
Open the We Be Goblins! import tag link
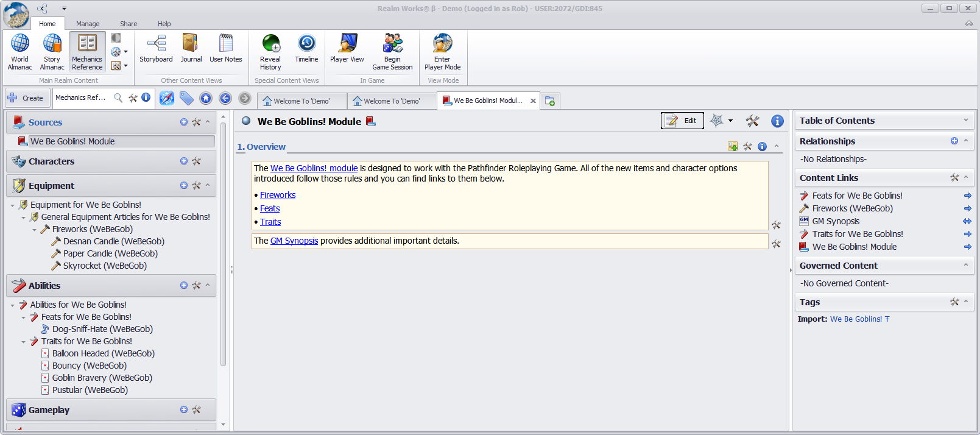click(x=856, y=319)
